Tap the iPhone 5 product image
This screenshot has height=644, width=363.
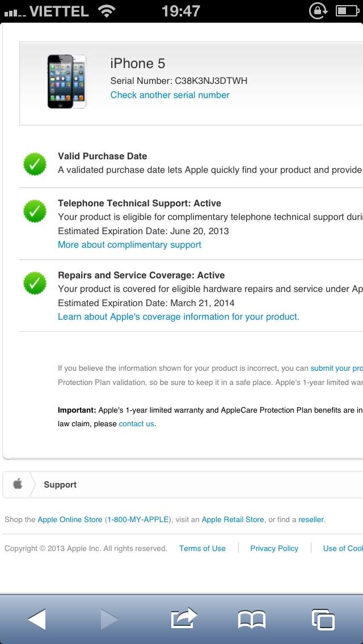pyautogui.click(x=67, y=81)
